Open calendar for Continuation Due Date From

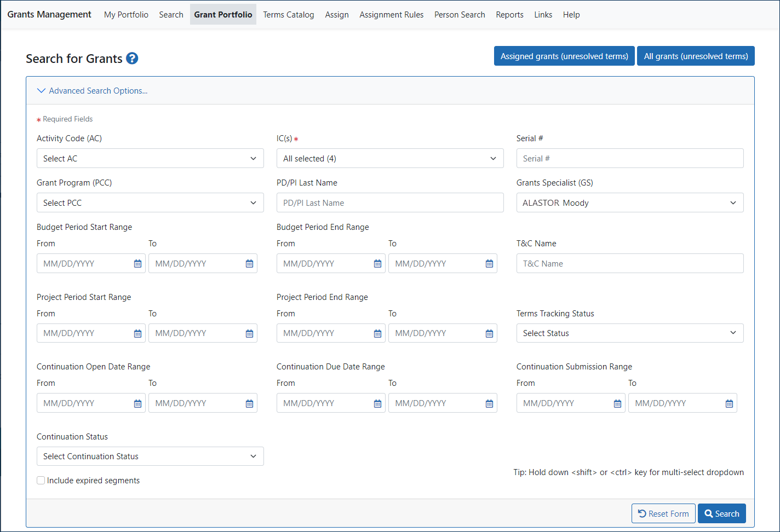[377, 403]
